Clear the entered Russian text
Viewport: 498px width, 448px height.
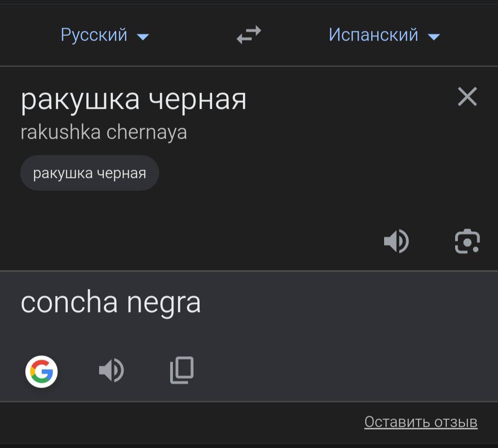click(467, 97)
